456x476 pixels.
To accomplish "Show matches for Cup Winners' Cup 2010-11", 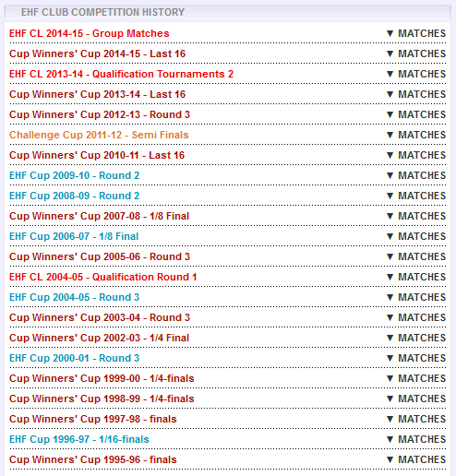I will [416, 155].
